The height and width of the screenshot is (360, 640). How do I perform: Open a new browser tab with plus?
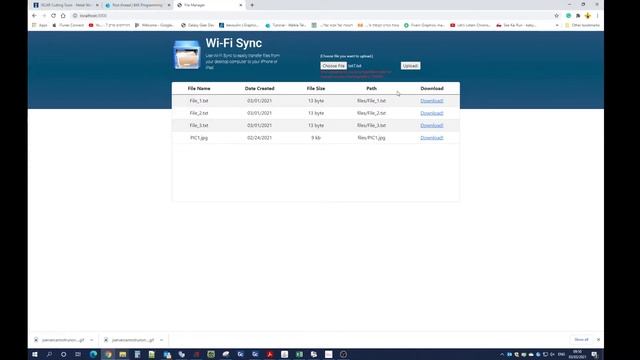[252, 5]
